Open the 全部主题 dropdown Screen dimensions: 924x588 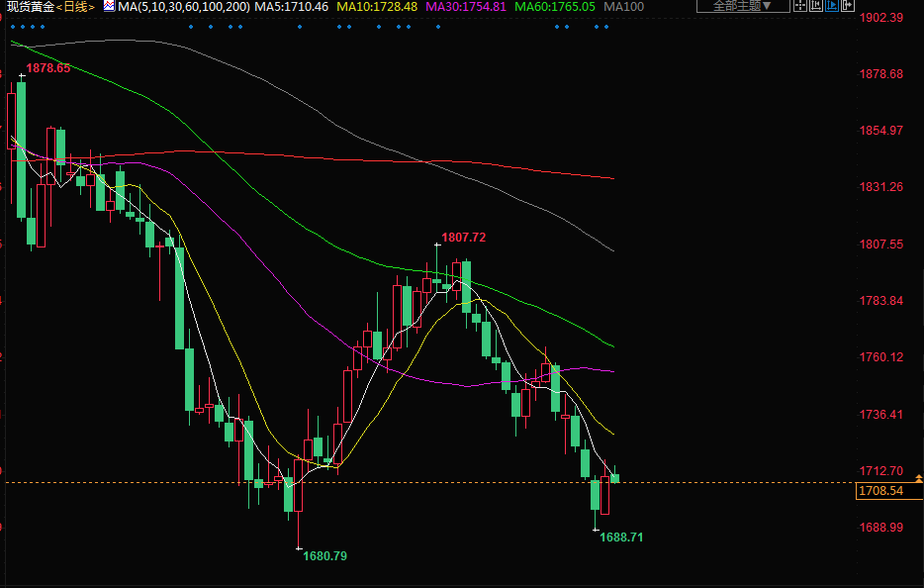click(x=742, y=5)
